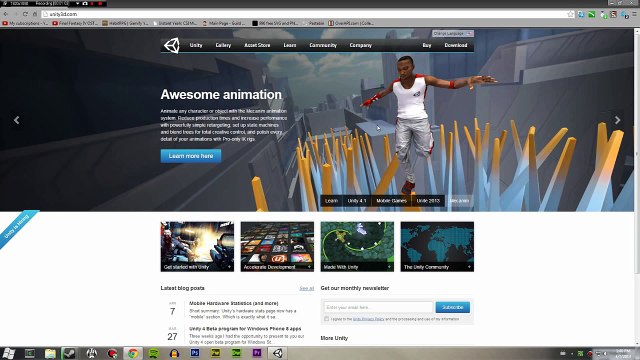640x360 pixels.
Task: Go to the Asset Store menu item
Action: pyautogui.click(x=257, y=45)
